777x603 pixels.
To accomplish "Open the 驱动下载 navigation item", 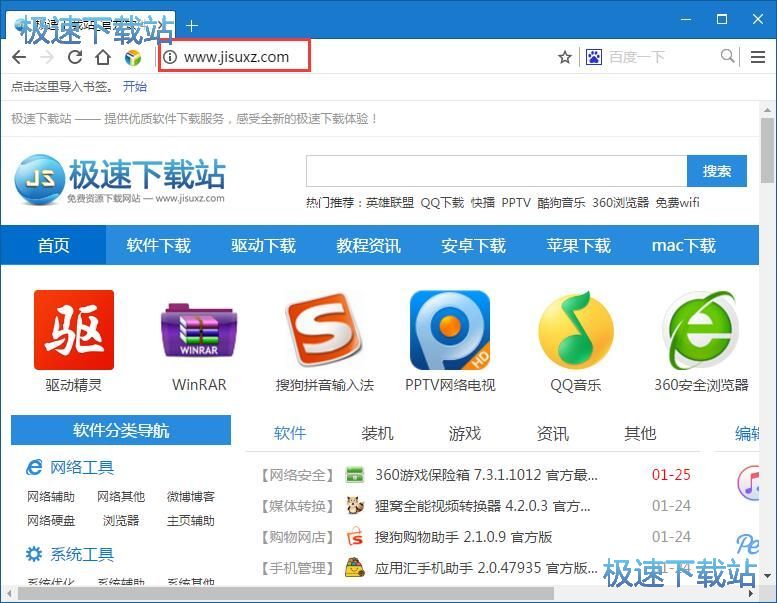I will [x=264, y=245].
